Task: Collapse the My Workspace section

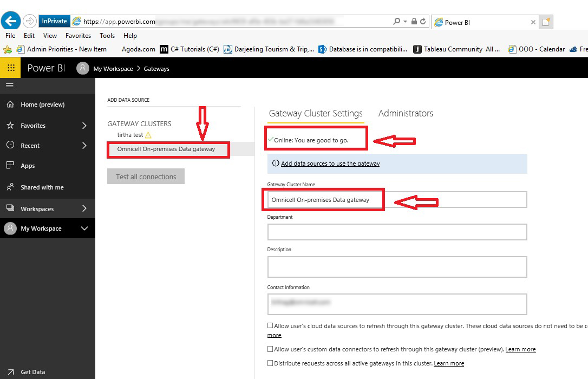Action: point(84,228)
